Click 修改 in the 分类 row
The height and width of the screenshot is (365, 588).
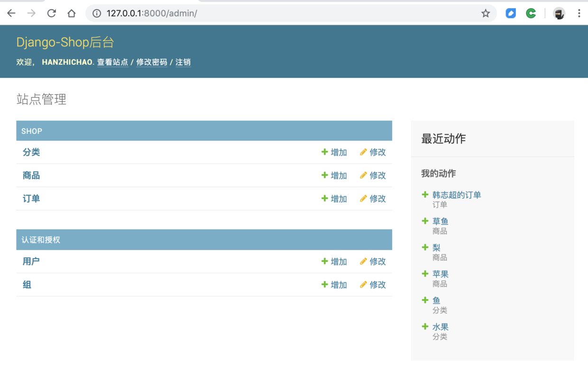[373, 152]
